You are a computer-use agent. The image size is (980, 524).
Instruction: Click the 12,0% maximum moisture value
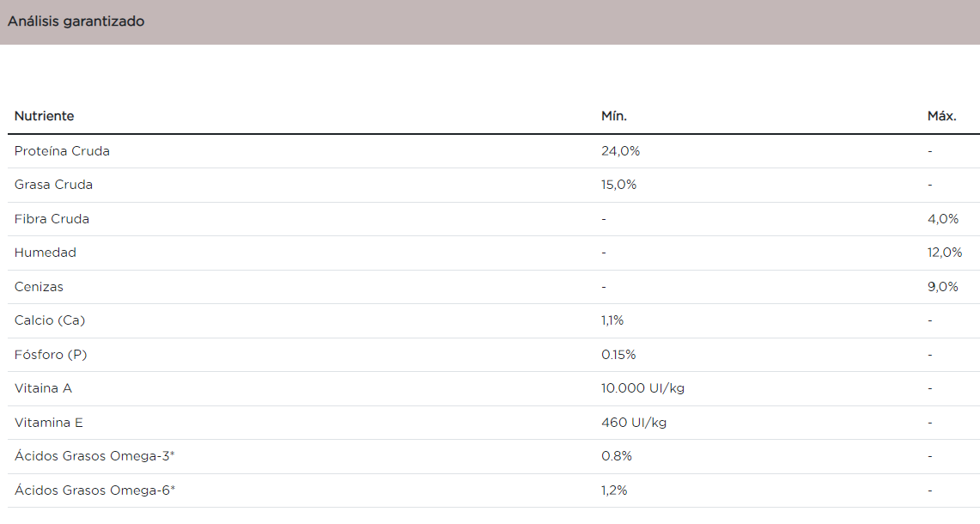(945, 253)
